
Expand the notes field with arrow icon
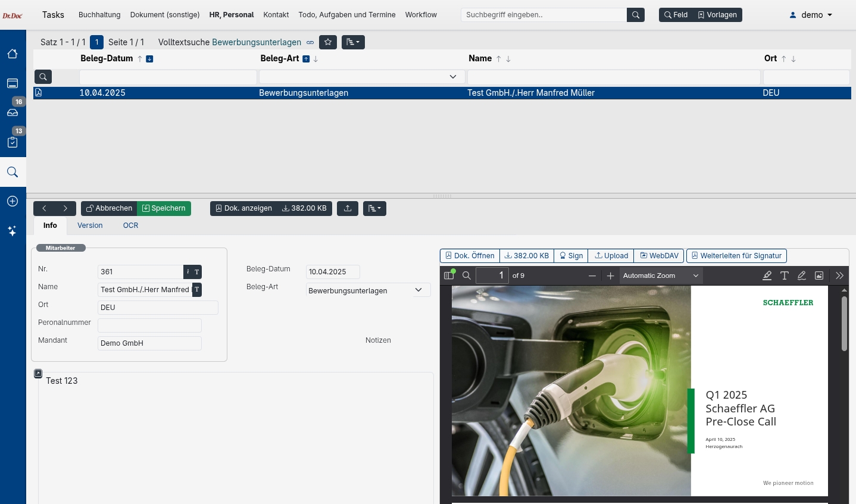38,374
